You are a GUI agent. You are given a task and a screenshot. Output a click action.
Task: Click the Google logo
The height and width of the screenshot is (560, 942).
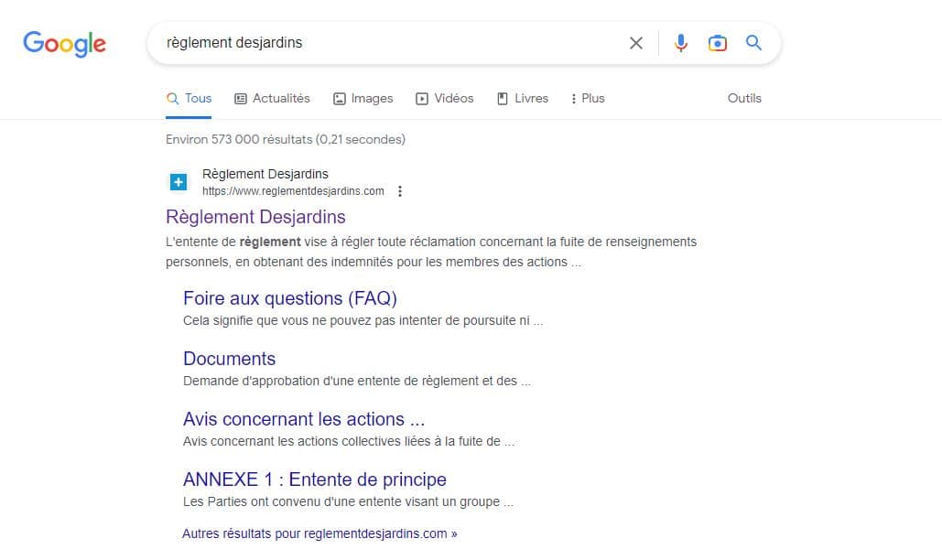(64, 43)
